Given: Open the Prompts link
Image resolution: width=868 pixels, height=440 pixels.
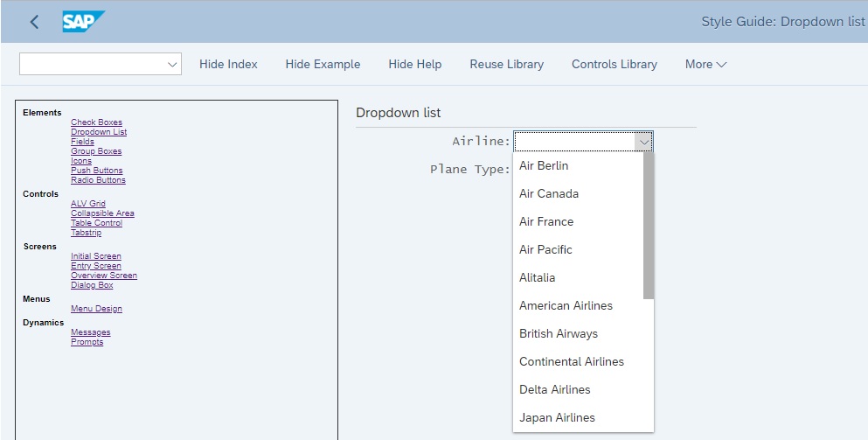Looking at the screenshot, I should click(87, 342).
